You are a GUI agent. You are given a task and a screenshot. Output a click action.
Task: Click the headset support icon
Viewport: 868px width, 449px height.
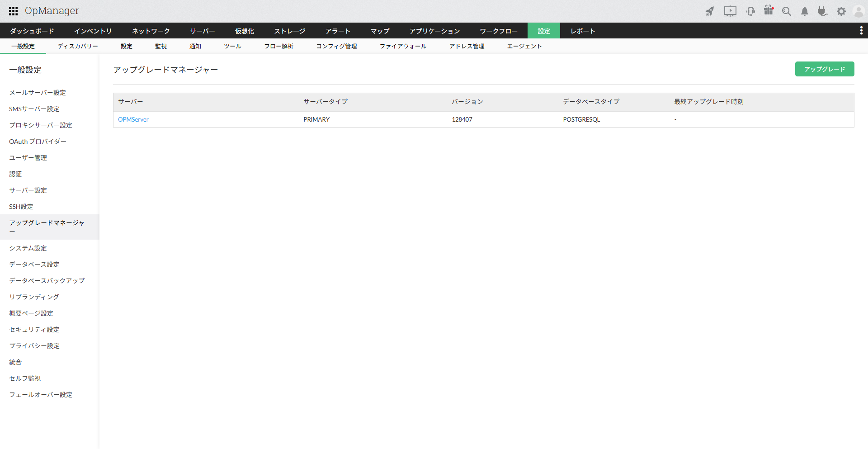[750, 11]
